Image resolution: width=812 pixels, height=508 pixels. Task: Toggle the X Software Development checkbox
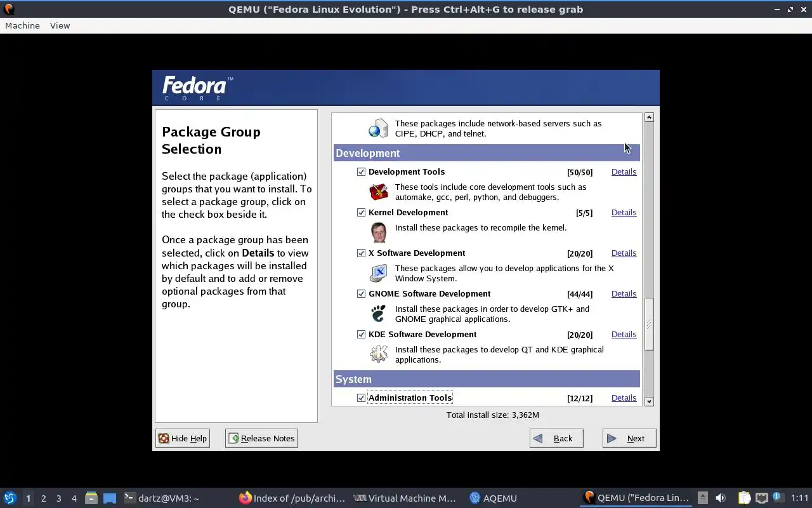(x=361, y=253)
